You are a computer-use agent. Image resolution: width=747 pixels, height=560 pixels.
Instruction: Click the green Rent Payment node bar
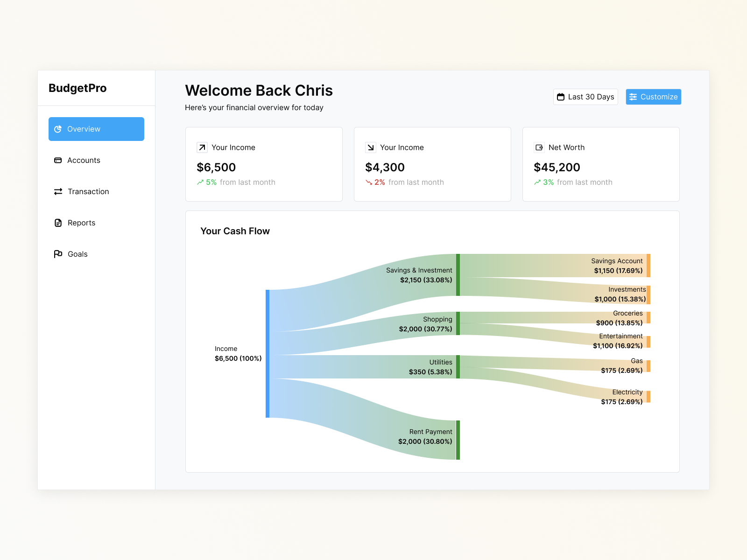pos(458,440)
